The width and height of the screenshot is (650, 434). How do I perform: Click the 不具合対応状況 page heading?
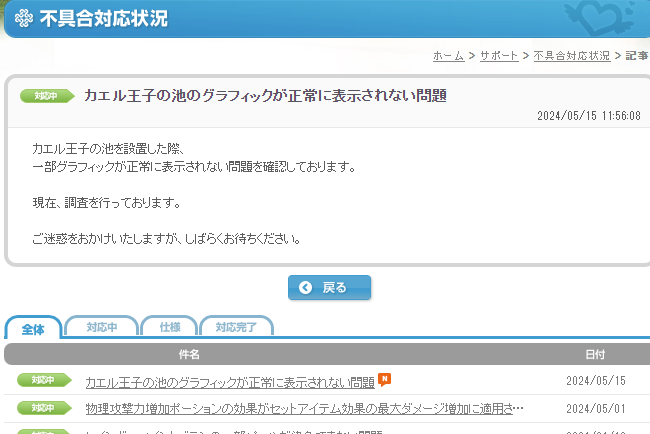click(104, 19)
